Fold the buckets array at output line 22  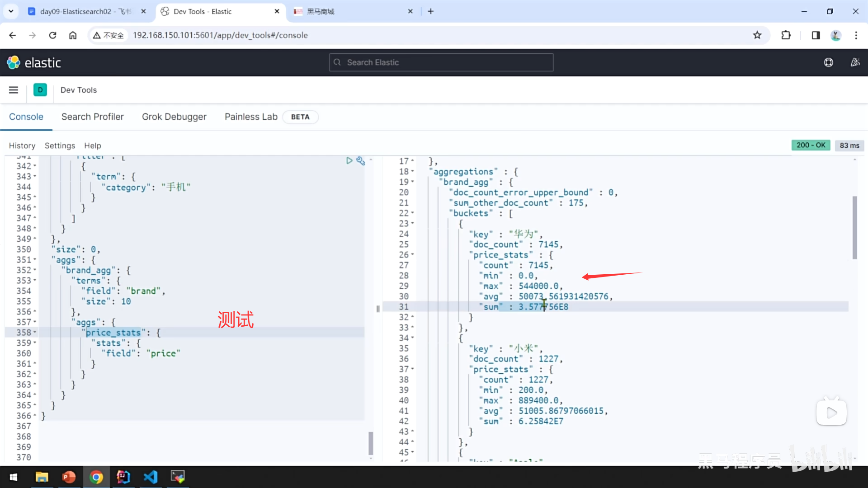pyautogui.click(x=413, y=213)
